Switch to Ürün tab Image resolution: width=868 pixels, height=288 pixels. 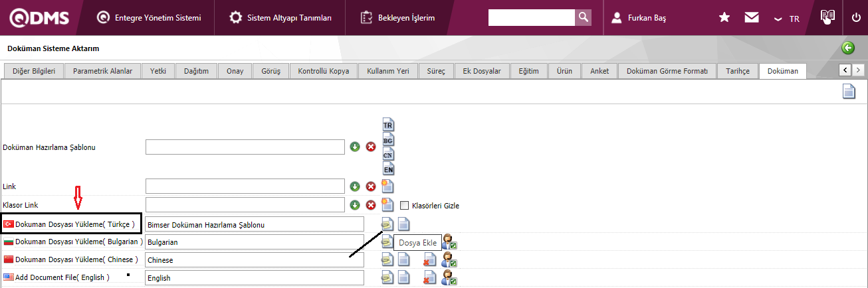(x=565, y=71)
